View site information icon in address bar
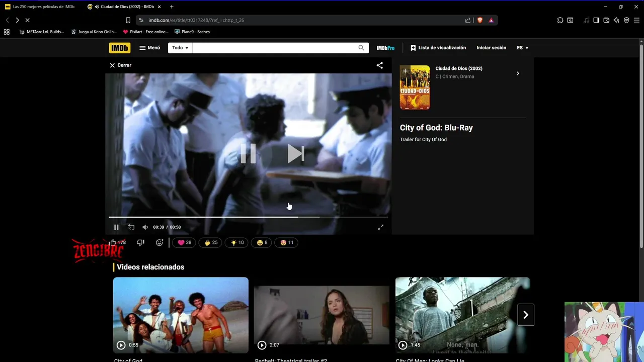Viewport: 644px width, 362px height. click(141, 20)
